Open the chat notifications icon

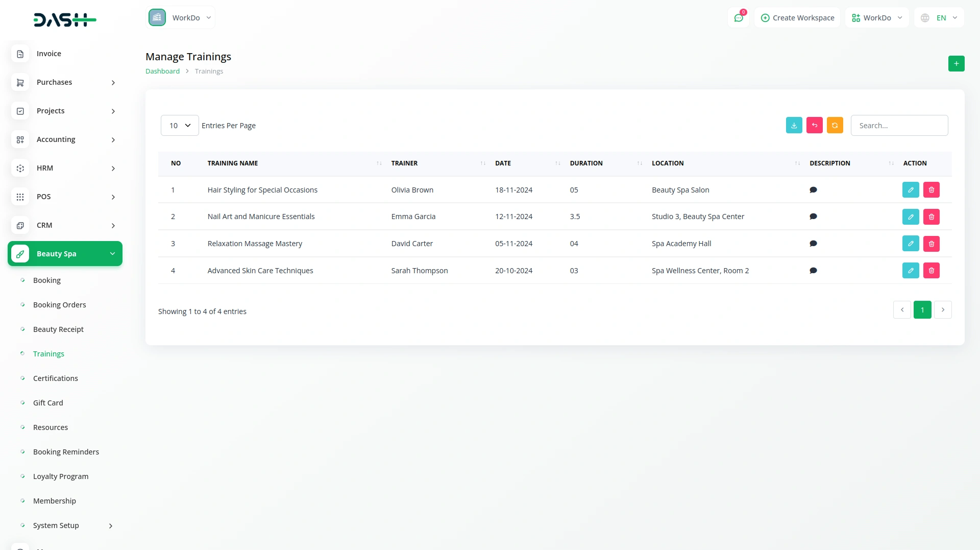tap(738, 18)
